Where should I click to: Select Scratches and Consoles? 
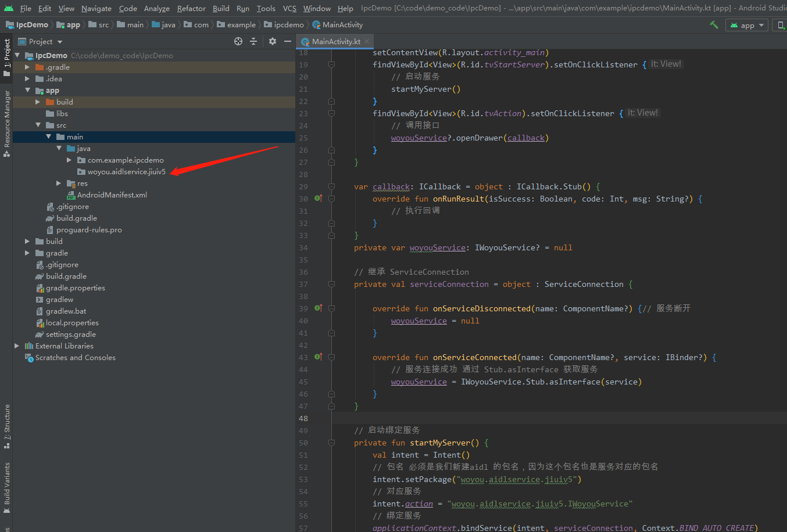point(75,357)
